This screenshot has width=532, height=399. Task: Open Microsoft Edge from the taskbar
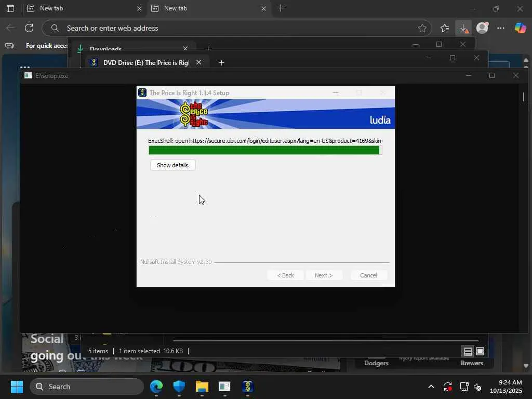point(156,387)
